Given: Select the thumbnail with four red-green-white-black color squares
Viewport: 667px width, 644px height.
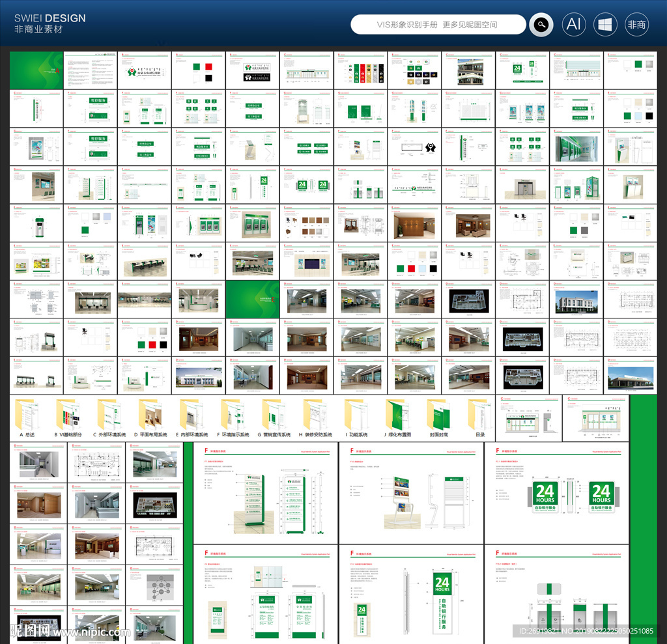Looking at the screenshot, I should (198, 70).
